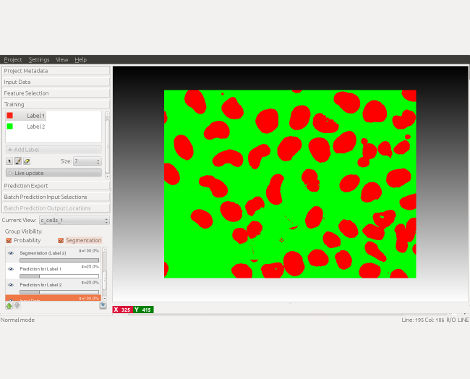
Task: Select the paintbrush labeling tool
Action: tap(18, 161)
